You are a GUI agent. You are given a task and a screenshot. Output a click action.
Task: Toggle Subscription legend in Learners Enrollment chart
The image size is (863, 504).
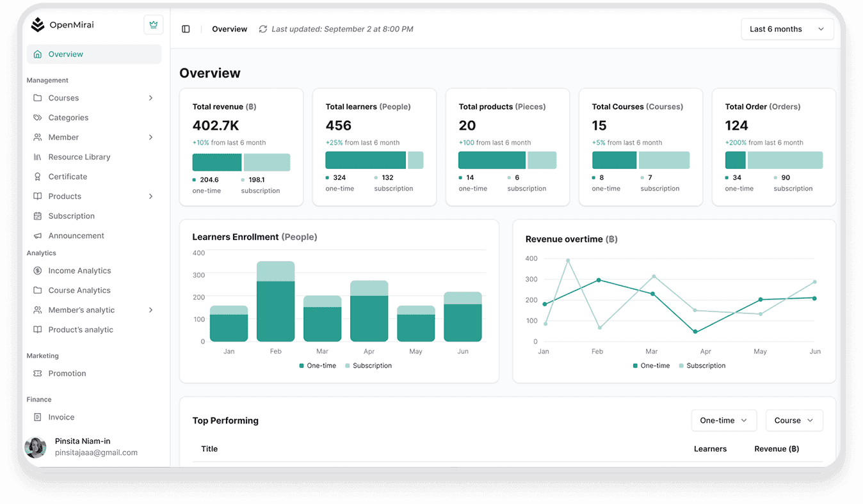(x=368, y=366)
